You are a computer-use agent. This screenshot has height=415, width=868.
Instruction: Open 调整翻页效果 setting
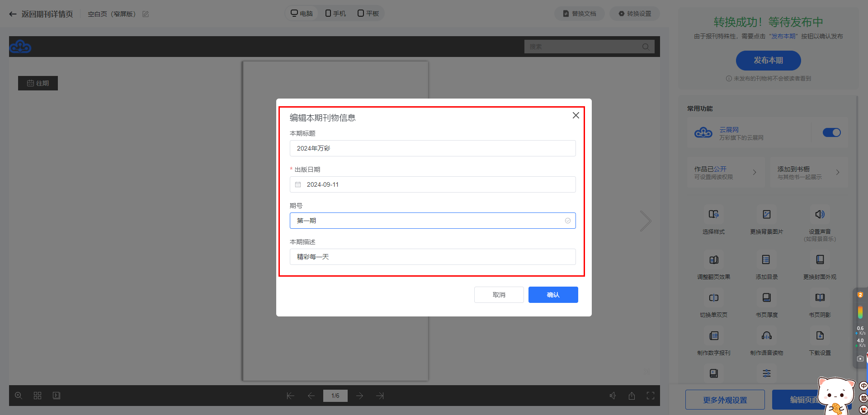pos(713,260)
